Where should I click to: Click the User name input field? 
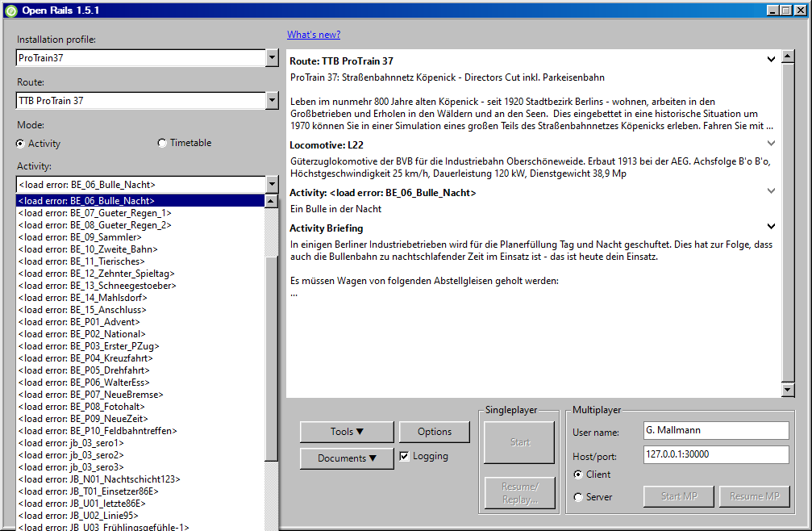point(715,432)
